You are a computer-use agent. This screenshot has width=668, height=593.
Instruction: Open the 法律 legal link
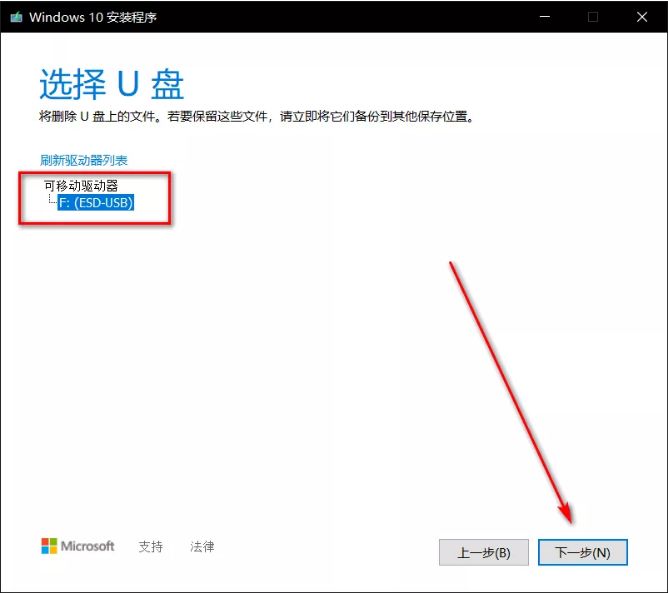click(x=202, y=547)
